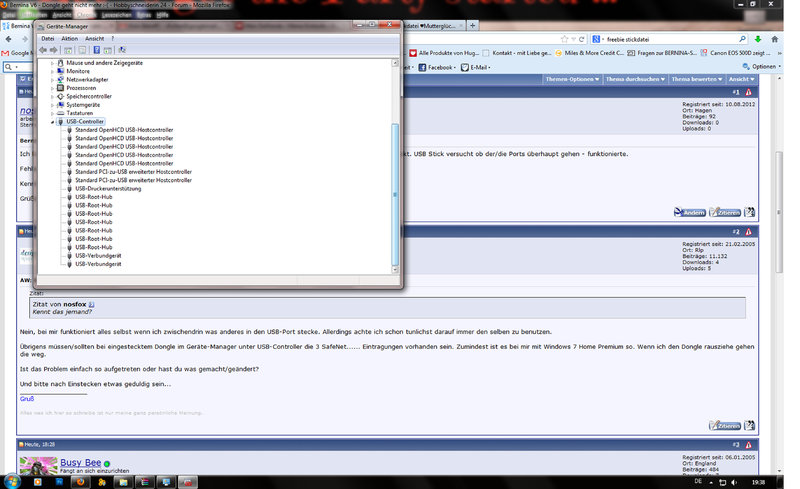Expand the Speichercontroller node
The height and width of the screenshot is (489, 800).
tap(52, 96)
